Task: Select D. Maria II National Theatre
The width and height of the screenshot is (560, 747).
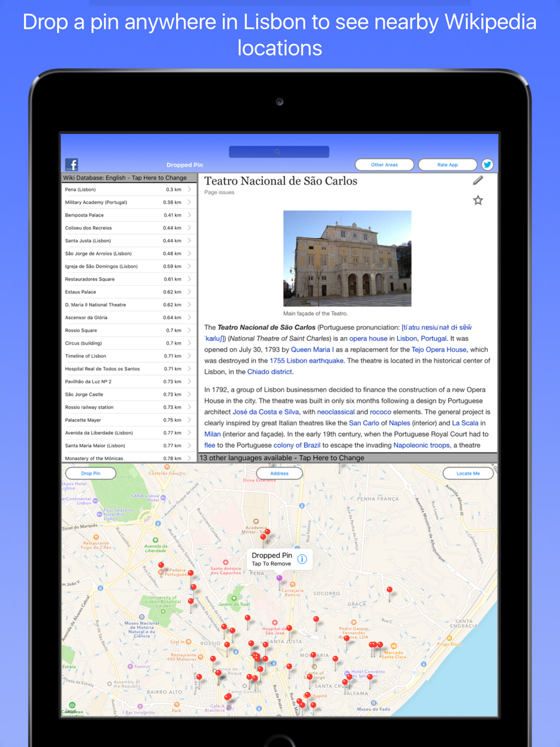Action: [x=129, y=305]
